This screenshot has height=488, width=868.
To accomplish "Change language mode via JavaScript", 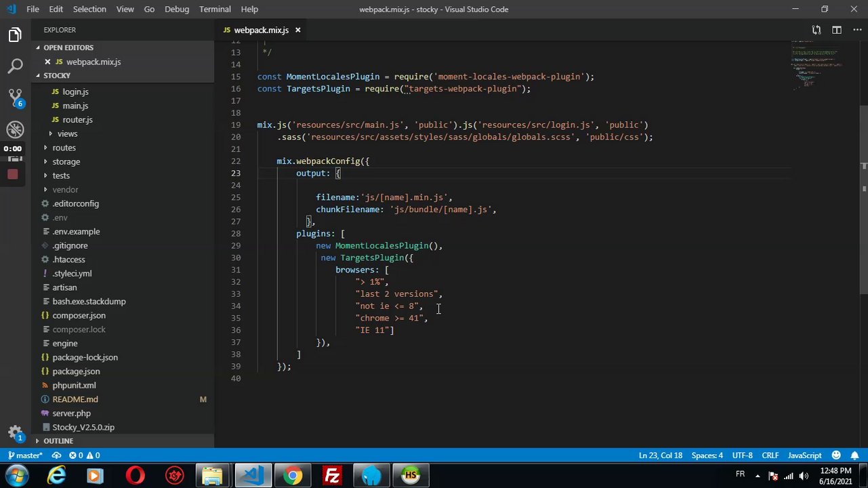I will 804,455.
